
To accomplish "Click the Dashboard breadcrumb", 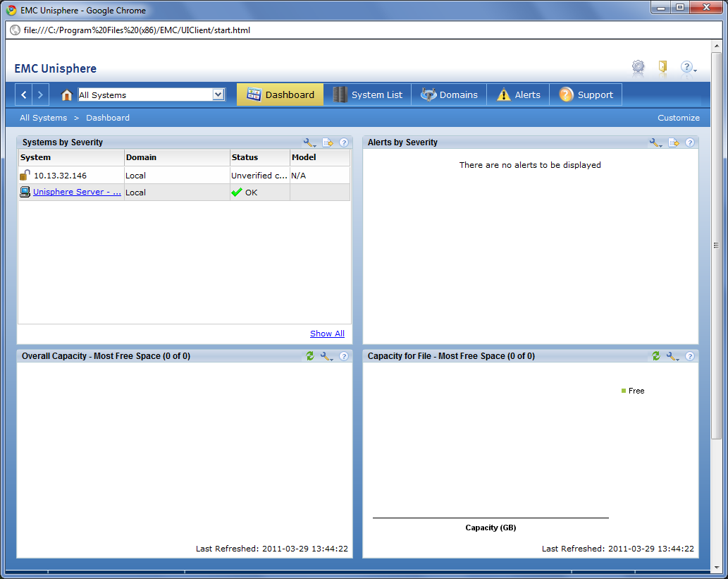I will coord(108,118).
